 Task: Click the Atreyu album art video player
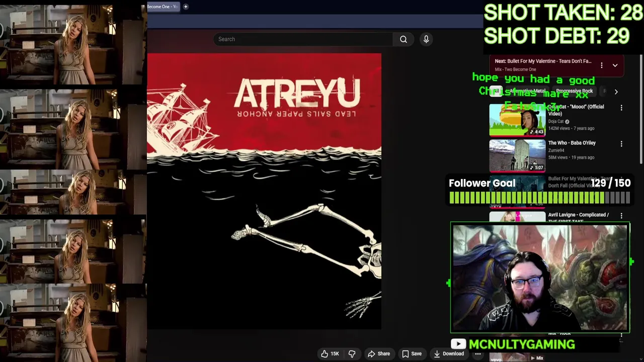tap(264, 191)
